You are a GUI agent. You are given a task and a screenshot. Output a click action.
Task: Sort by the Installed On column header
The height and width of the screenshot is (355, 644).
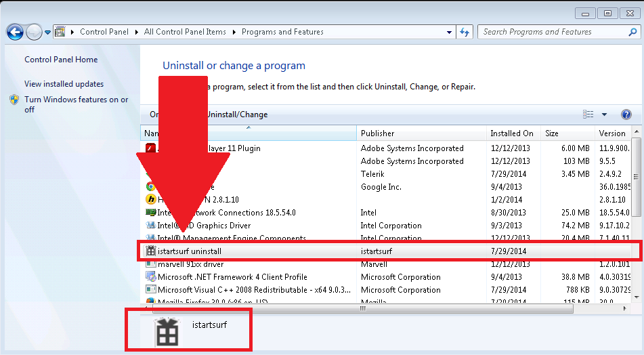point(513,133)
